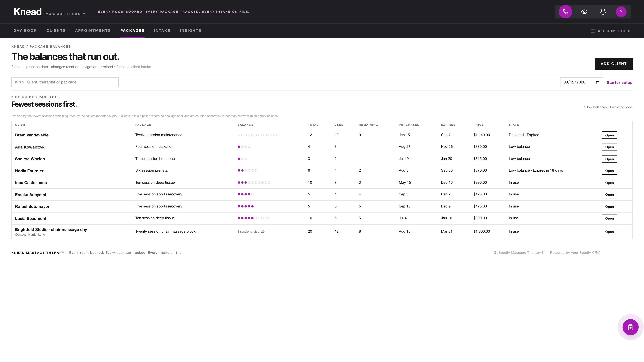The height and width of the screenshot is (362, 644).
Task: Click the 09/12/2026 date field
Action: click(581, 82)
